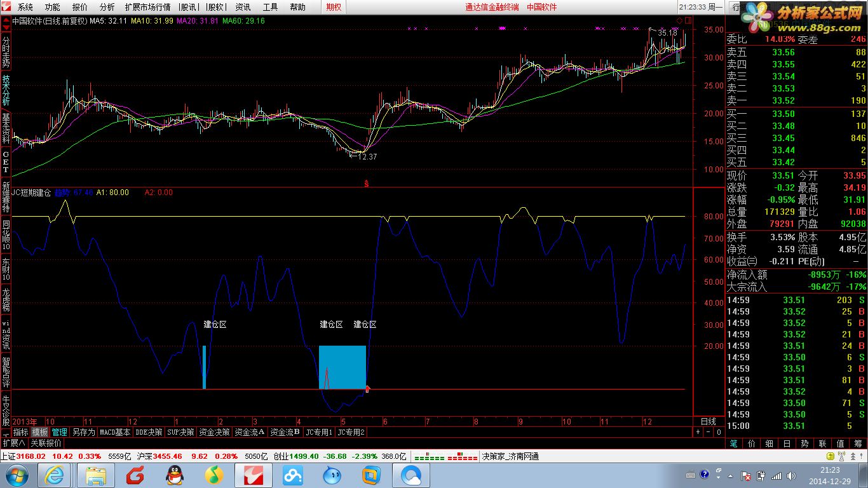This screenshot has height=488, width=868.
Task: Open the 系统 menu
Action: 25,7
